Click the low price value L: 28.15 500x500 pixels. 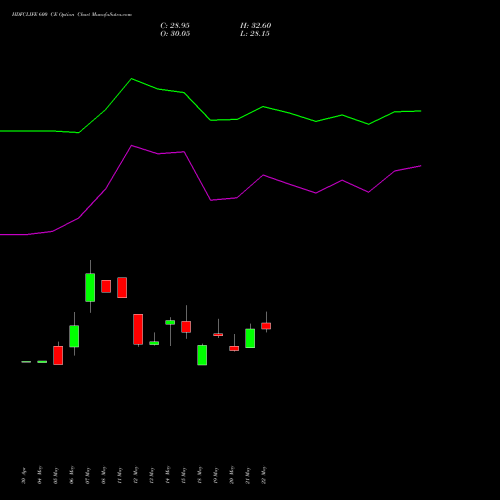tap(255, 34)
